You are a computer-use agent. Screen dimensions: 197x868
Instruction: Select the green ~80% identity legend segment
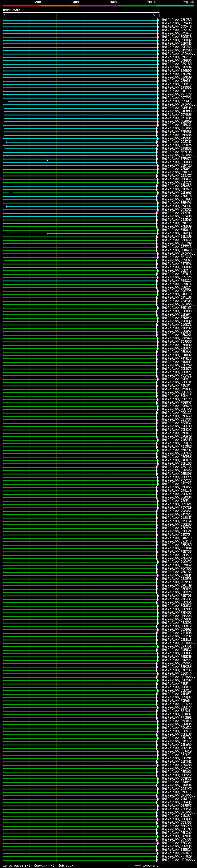(137, 6)
